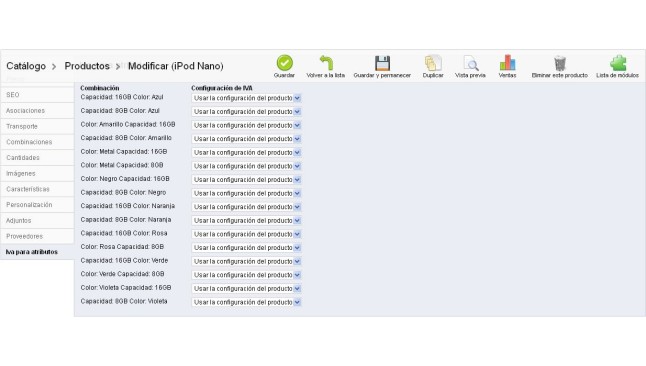Viewport: 646px width, 366px height.
Task: Click the Eliminar este producto trash icon
Action: point(559,63)
